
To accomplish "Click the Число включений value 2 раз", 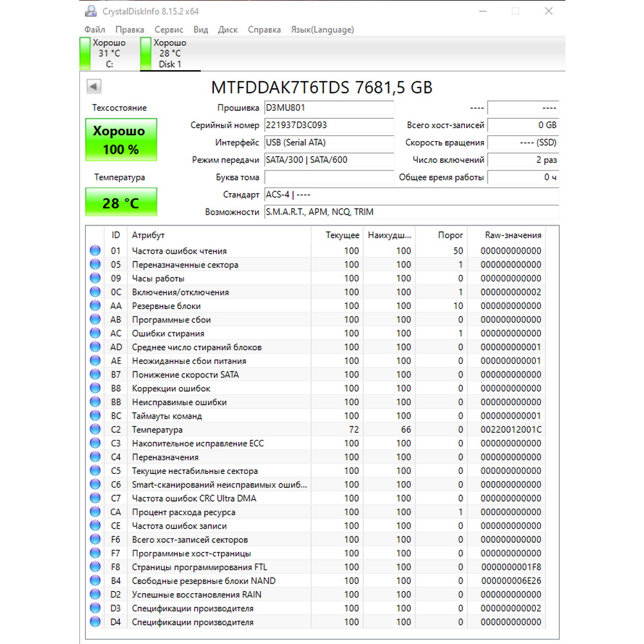I will point(523,160).
